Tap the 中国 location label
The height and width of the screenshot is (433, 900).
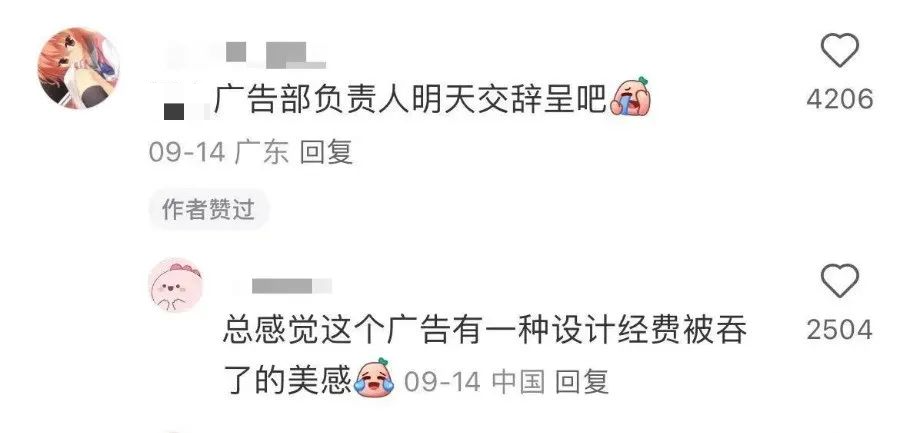tap(518, 382)
